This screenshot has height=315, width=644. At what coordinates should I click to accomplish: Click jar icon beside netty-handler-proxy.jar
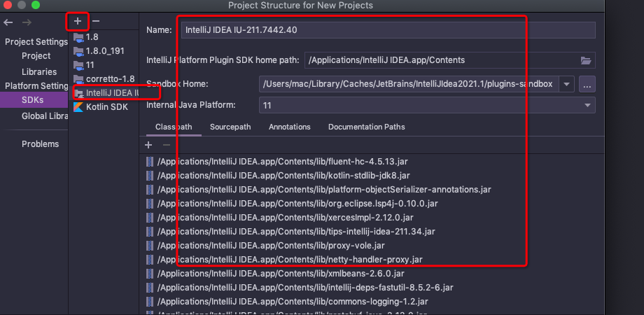(x=149, y=259)
